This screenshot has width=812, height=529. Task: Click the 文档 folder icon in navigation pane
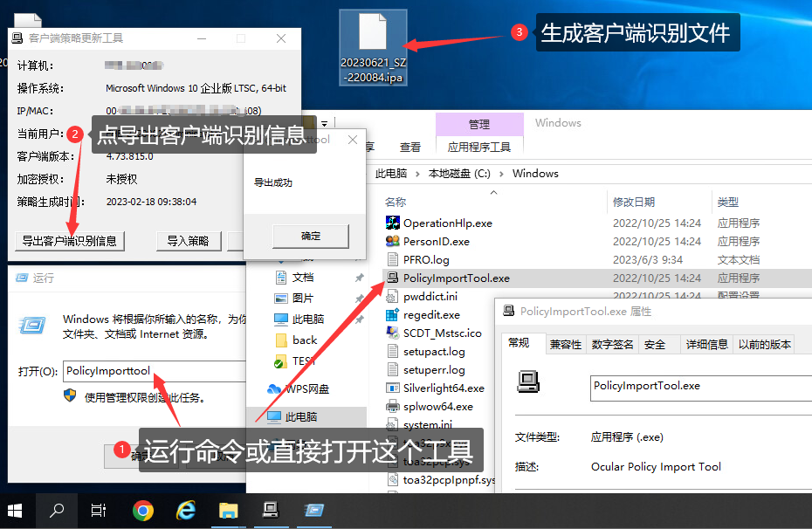pyautogui.click(x=281, y=278)
